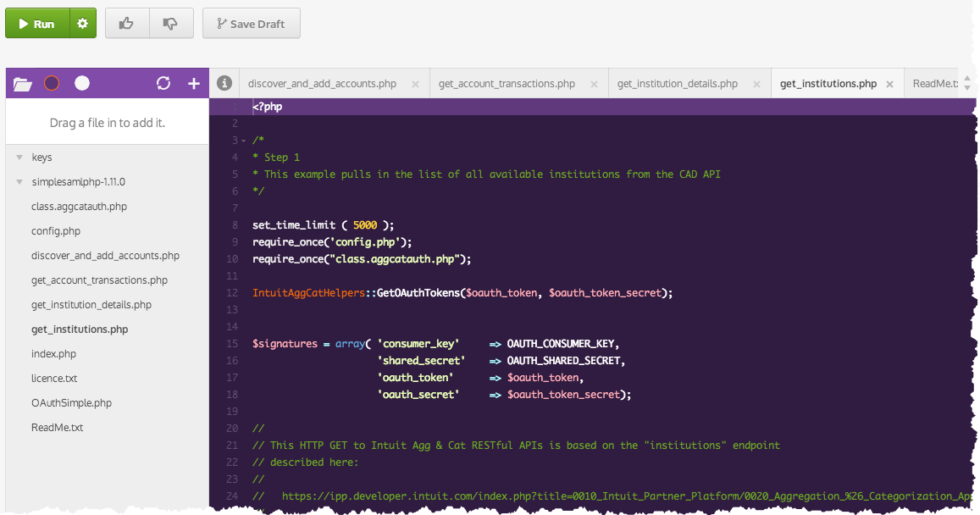Click the 'Drag a file in to add it.' area
Image resolution: width=980 pixels, height=515 pixels.
pos(107,123)
